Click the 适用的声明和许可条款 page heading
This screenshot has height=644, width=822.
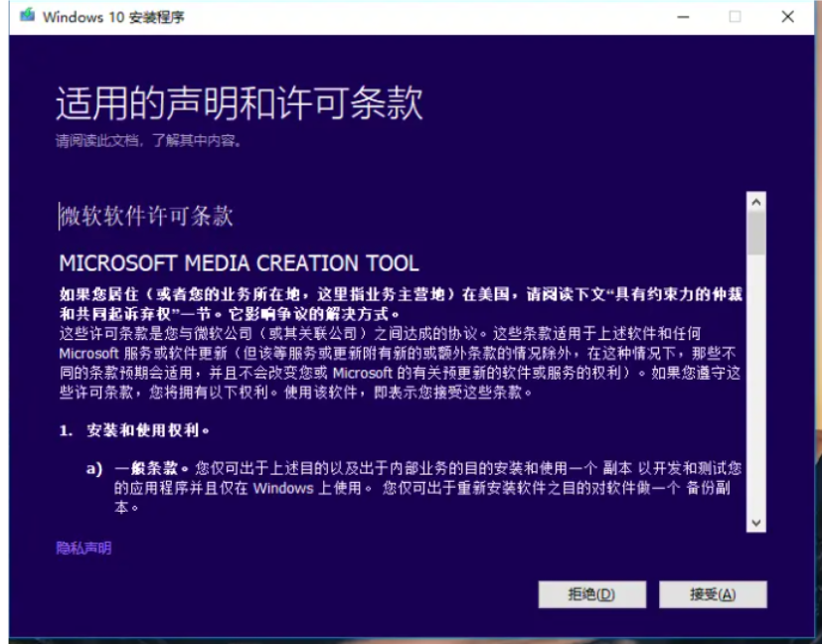click(240, 103)
